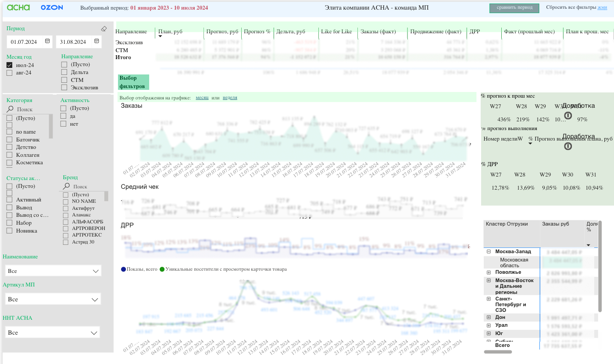614x364 pixels.
Task: Click the eraser icon to clear the Период filter
Action: [x=104, y=28]
